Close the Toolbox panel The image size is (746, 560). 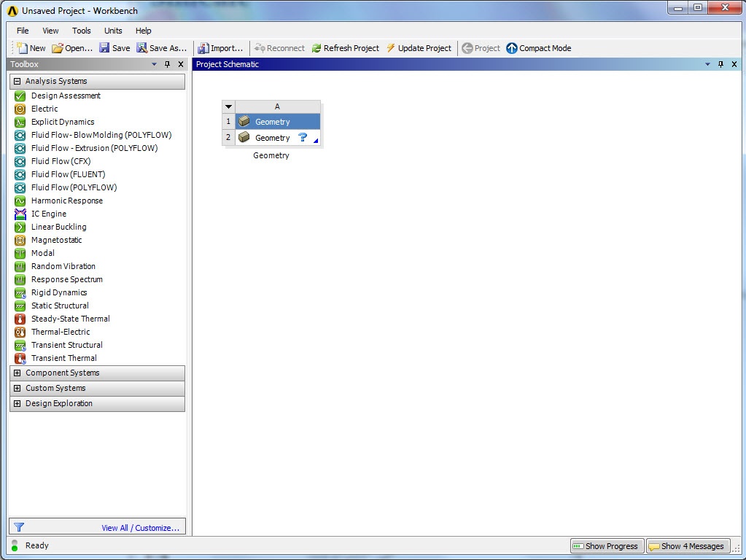pos(181,64)
